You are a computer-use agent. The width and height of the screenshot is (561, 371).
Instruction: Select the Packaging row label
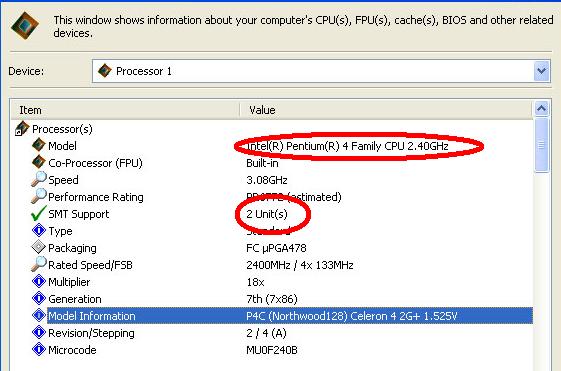tap(72, 248)
